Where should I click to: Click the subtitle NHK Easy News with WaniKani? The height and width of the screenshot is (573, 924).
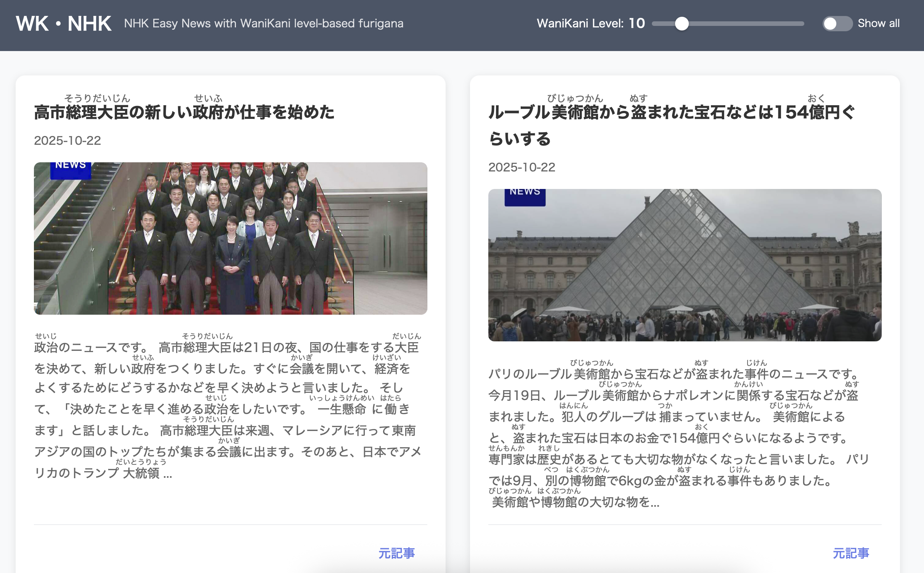click(x=263, y=24)
